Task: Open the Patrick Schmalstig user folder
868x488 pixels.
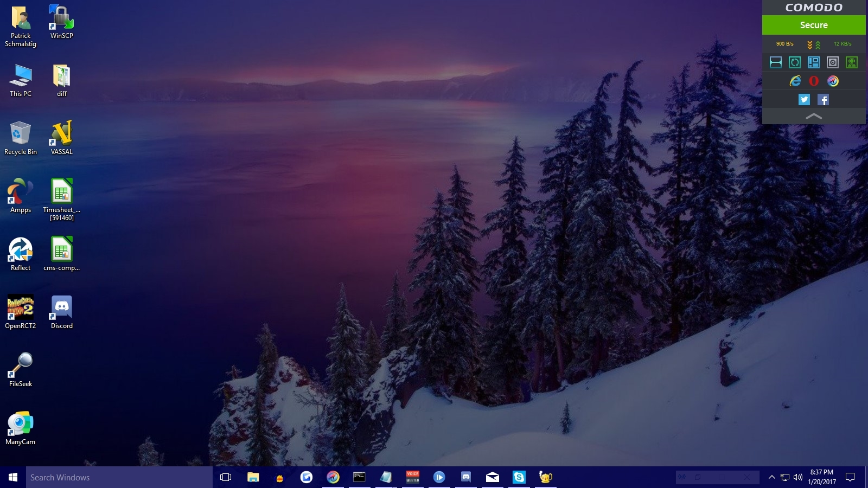Action: pyautogui.click(x=21, y=27)
